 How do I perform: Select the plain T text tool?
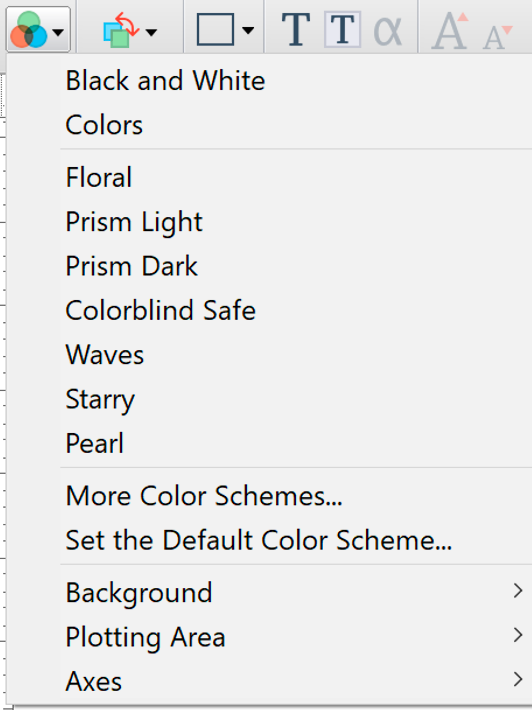(296, 30)
